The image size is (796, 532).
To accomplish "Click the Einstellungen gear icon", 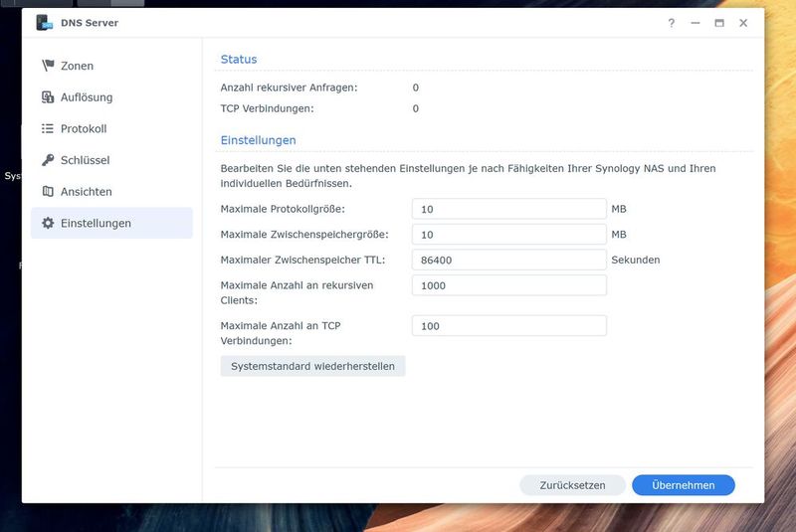I will (x=48, y=223).
